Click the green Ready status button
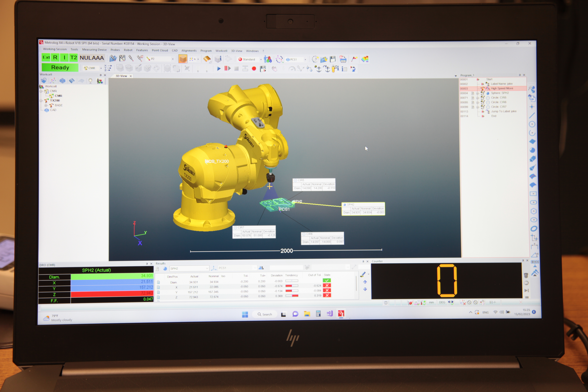The width and height of the screenshot is (588, 392). click(60, 68)
